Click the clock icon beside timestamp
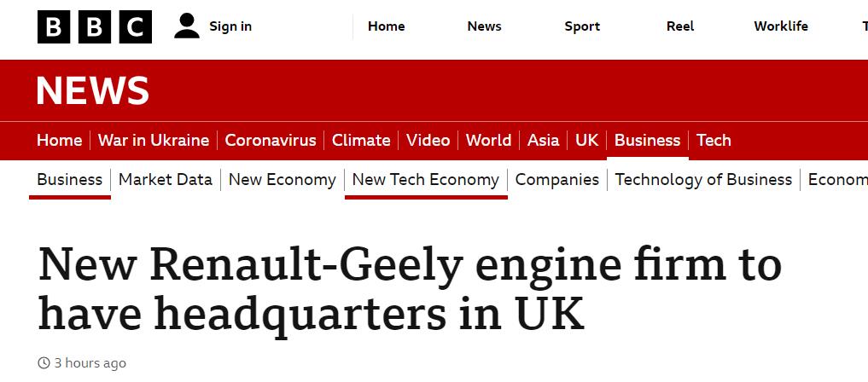The image size is (868, 382). 44,363
